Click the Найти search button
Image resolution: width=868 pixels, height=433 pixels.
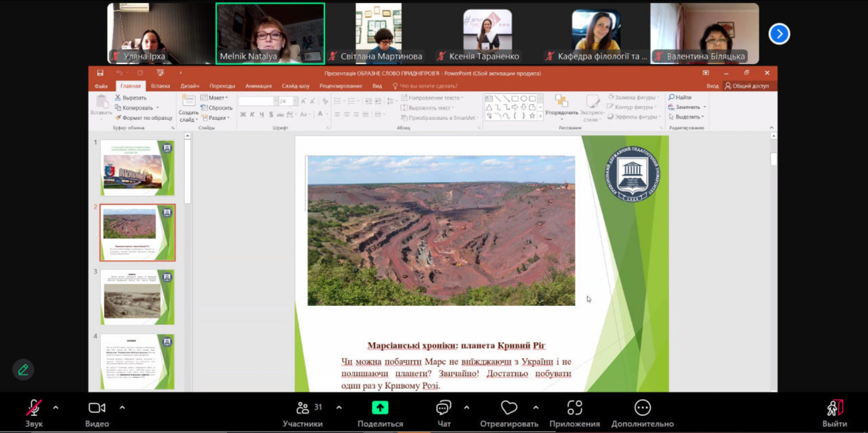(x=680, y=97)
